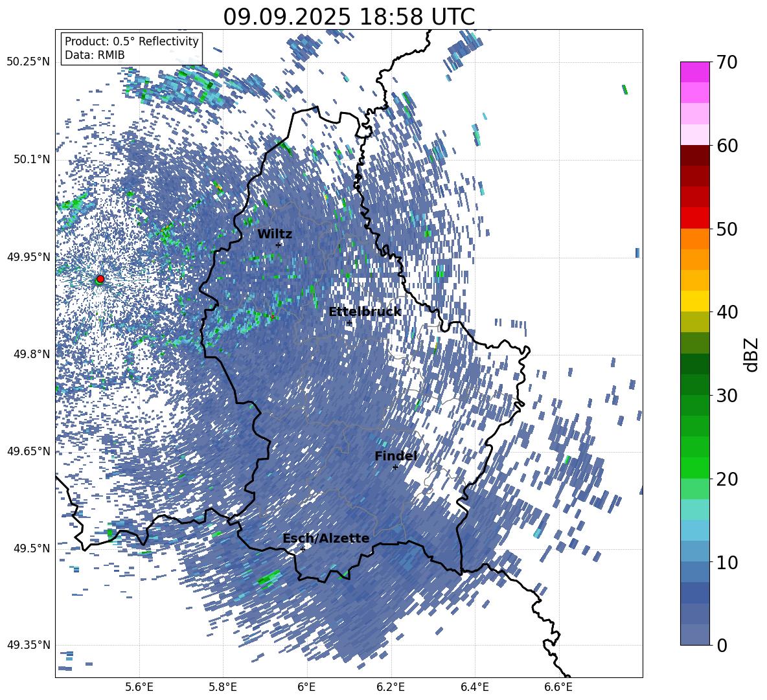Click the dark maroon colorbar segment below 60
Screen dimensions: 767x700
(x=694, y=155)
